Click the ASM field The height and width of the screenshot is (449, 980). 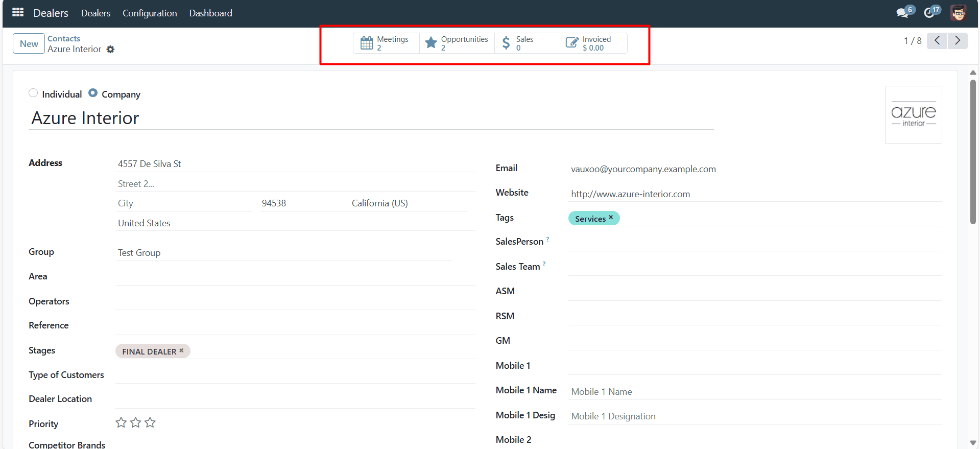click(755, 292)
